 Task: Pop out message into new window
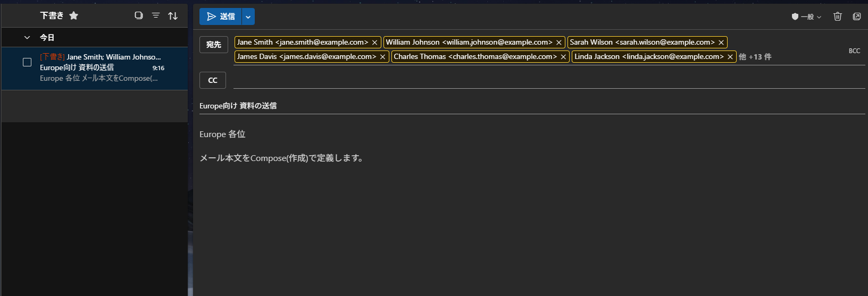click(857, 16)
